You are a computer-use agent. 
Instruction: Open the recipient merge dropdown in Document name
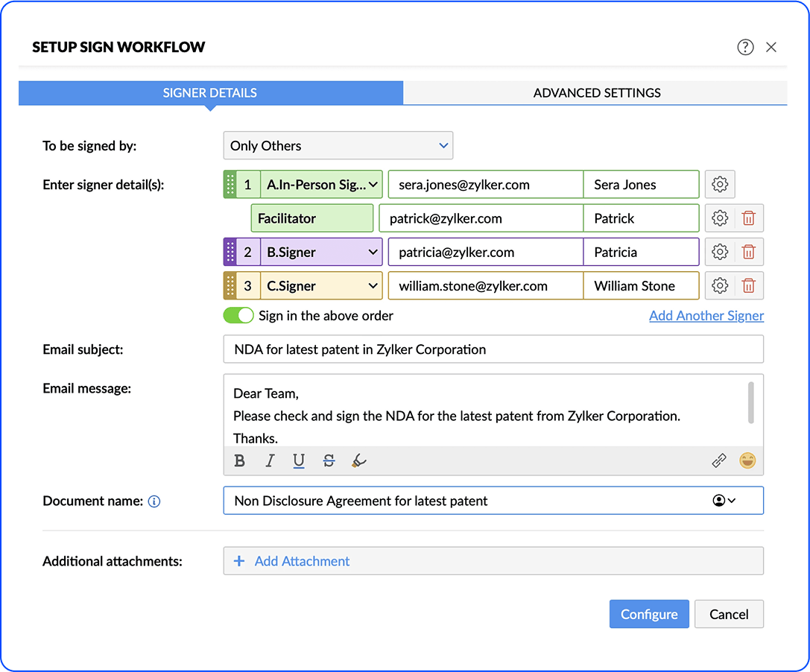724,500
